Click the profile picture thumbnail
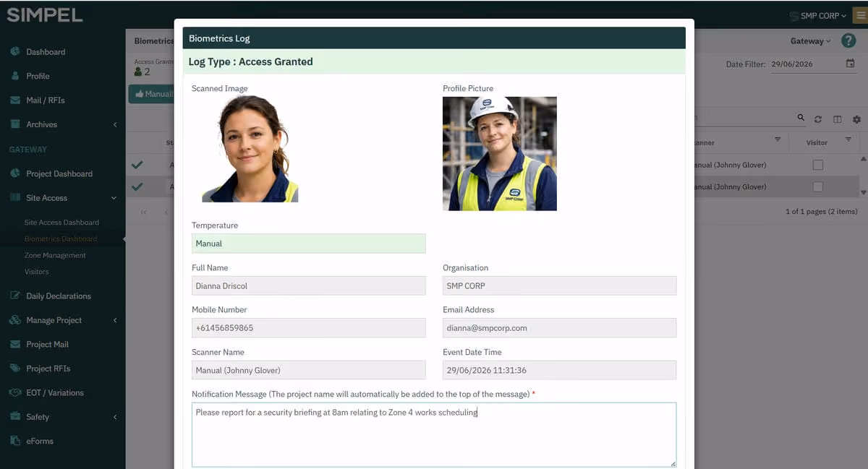868x469 pixels. click(x=500, y=153)
